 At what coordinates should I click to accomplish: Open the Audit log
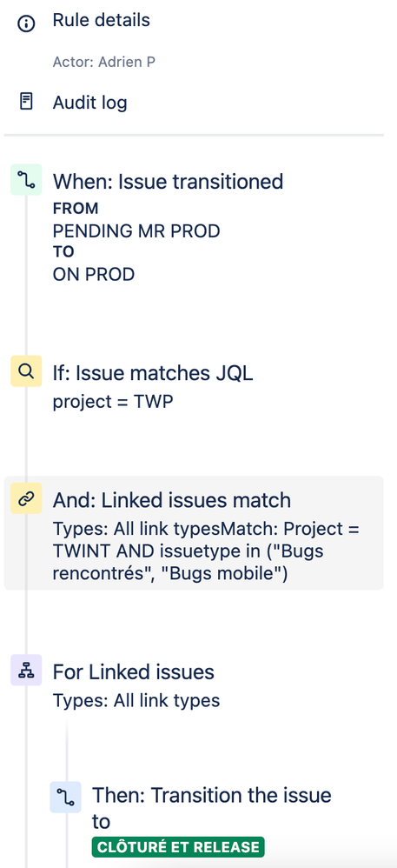coord(89,103)
